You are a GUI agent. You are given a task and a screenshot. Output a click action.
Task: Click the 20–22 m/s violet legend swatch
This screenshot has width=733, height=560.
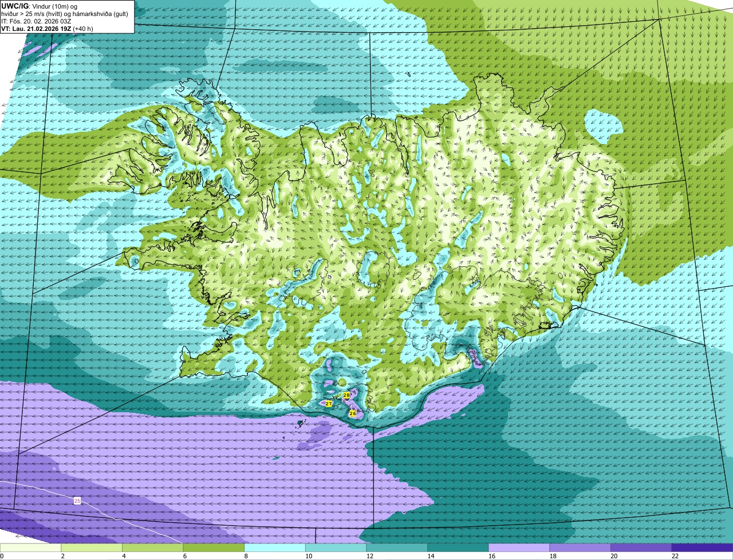[x=641, y=548]
